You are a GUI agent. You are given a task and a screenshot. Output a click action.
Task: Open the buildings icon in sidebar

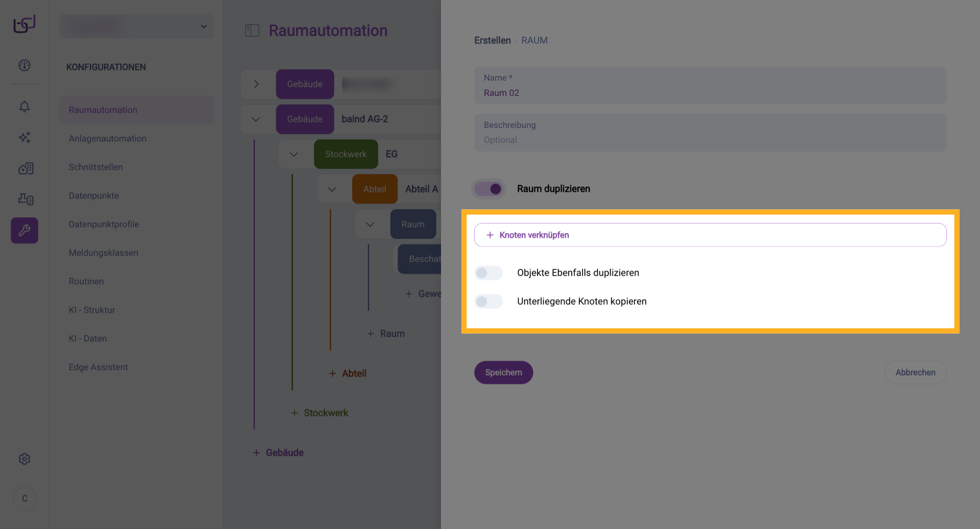click(x=26, y=168)
